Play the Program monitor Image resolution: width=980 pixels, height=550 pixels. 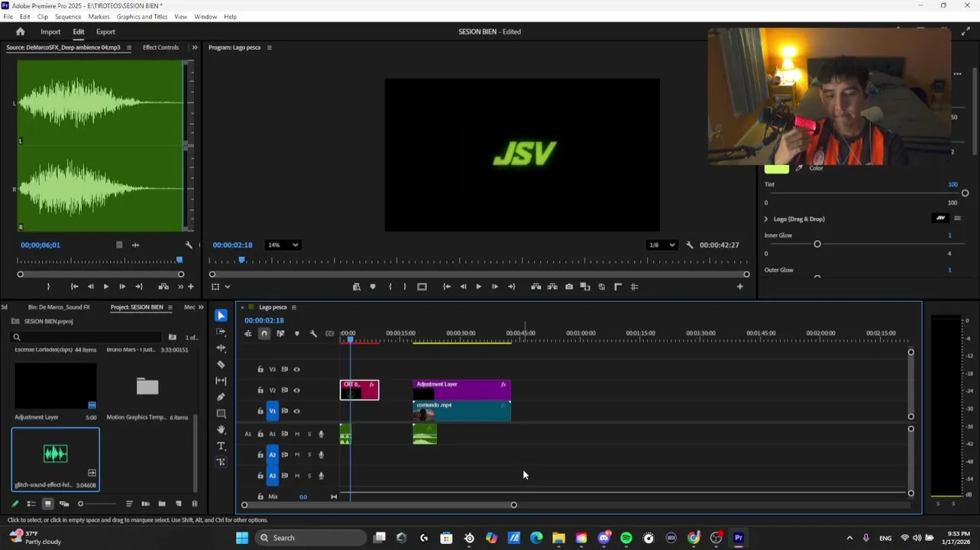(x=478, y=286)
